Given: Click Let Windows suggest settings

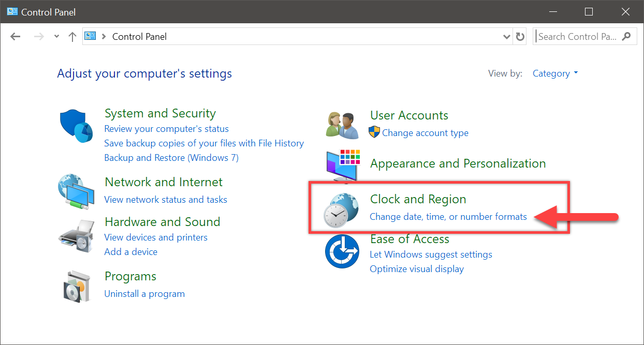Looking at the screenshot, I should 431,254.
